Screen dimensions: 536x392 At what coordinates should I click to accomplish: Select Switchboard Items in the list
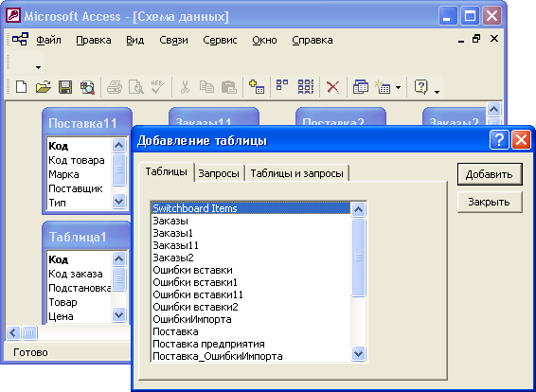tap(251, 208)
